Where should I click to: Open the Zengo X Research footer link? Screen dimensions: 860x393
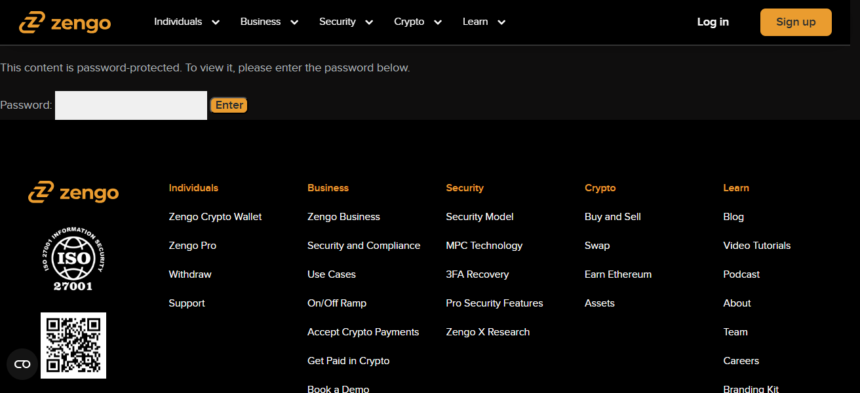(488, 332)
